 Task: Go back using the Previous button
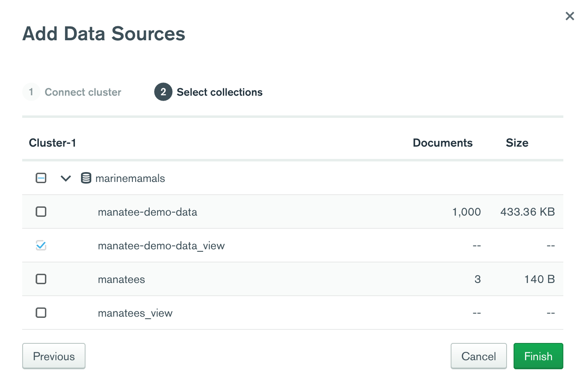tap(53, 356)
